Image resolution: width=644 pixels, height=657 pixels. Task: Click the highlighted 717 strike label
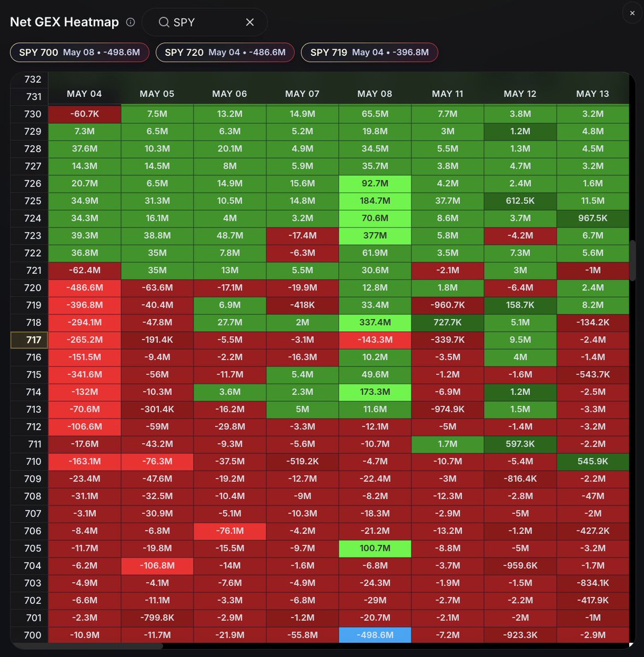[x=30, y=340]
